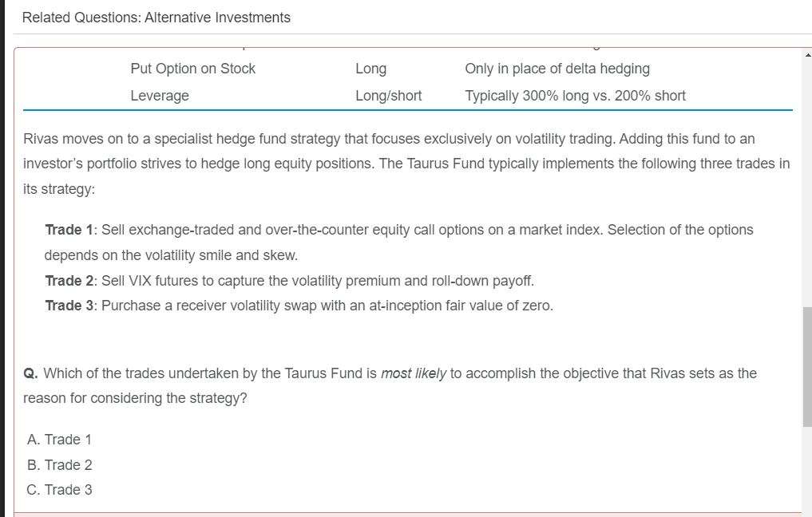Click the scroll-up arrow of the question panel

click(806, 53)
